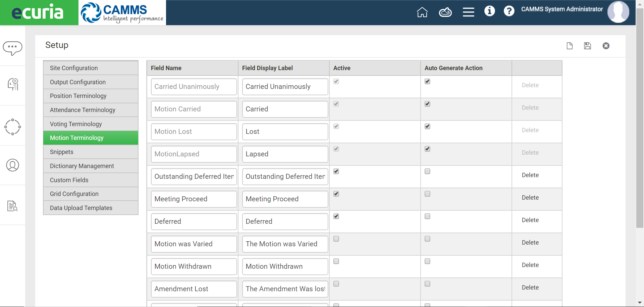This screenshot has height=307, width=644.
Task: Enable Auto Generate Action for Motion Withdrawn
Action: click(x=427, y=261)
